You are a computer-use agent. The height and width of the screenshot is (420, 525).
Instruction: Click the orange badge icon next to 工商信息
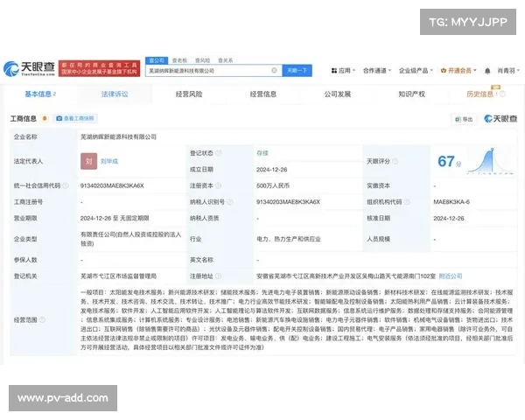tap(45, 118)
